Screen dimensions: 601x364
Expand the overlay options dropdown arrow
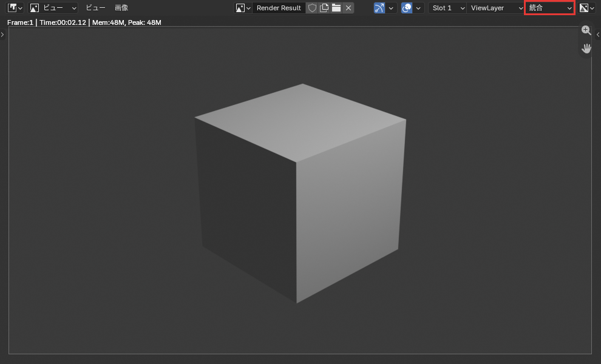coord(418,8)
